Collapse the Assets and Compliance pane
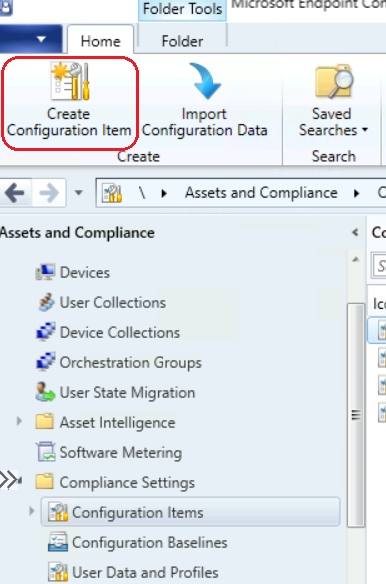This screenshot has height=584, width=386. coord(355,232)
